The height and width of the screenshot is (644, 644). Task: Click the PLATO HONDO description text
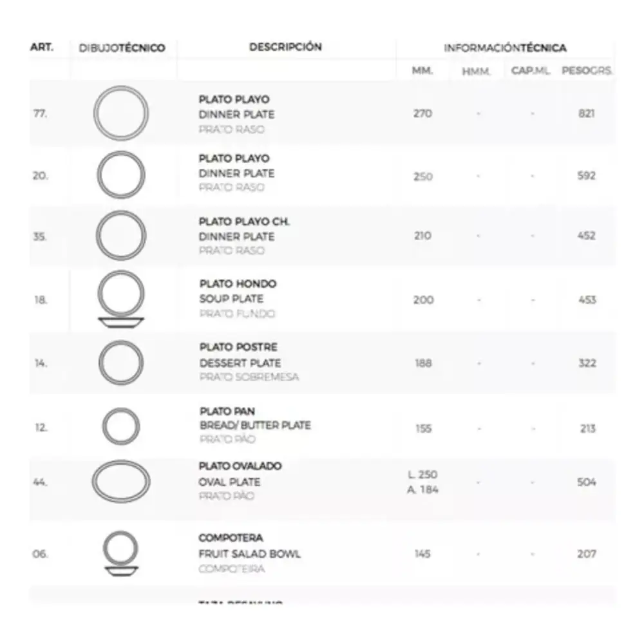[x=238, y=284]
